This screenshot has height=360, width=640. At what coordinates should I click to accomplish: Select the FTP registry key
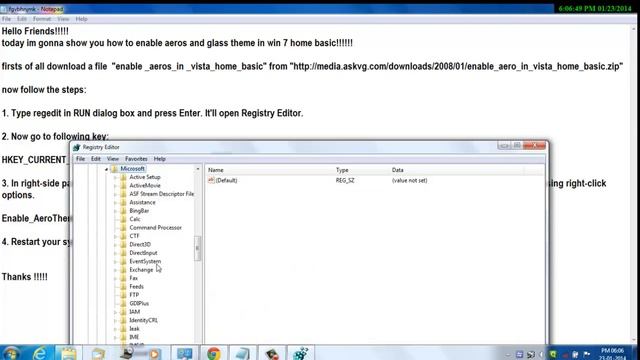click(x=134, y=295)
